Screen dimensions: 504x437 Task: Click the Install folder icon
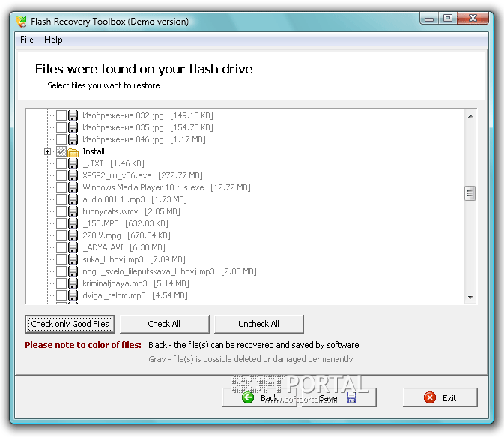[x=73, y=152]
